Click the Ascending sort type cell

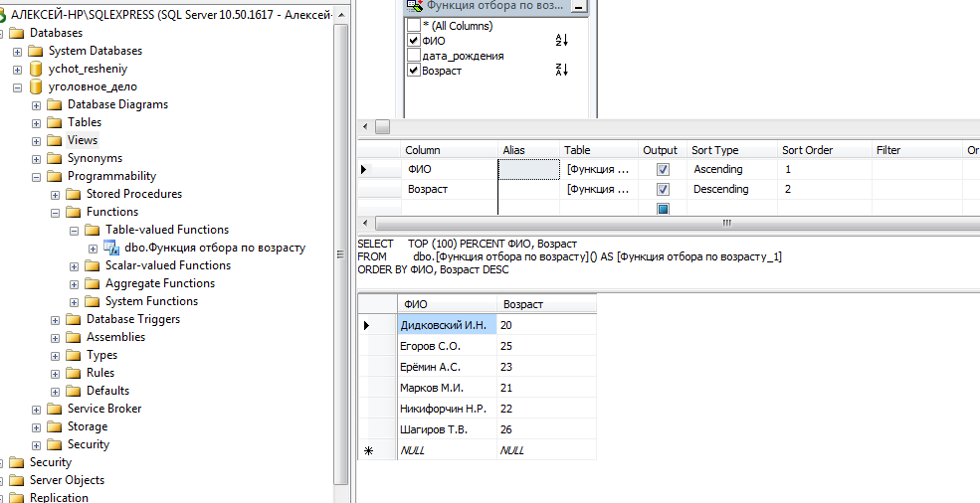732,169
